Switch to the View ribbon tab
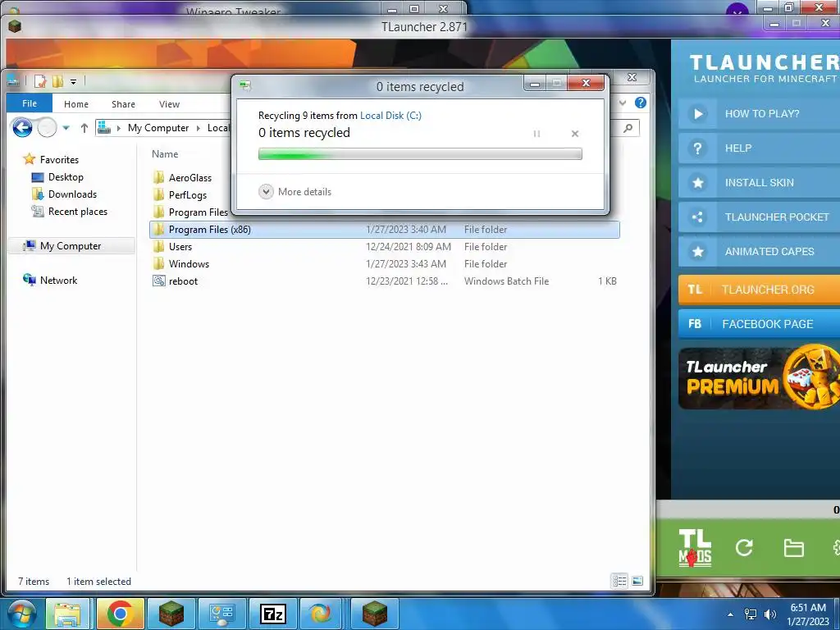This screenshot has height=630, width=840. click(169, 104)
